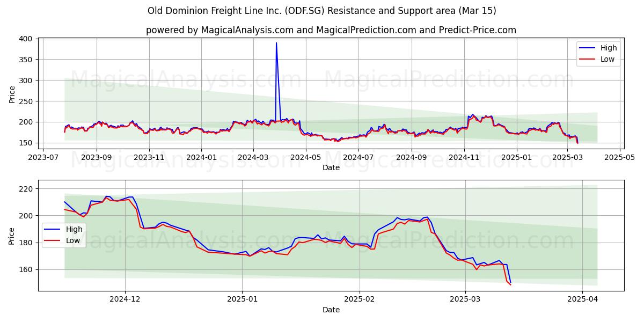Click the '200' bottom chart y-axis label

27,216
